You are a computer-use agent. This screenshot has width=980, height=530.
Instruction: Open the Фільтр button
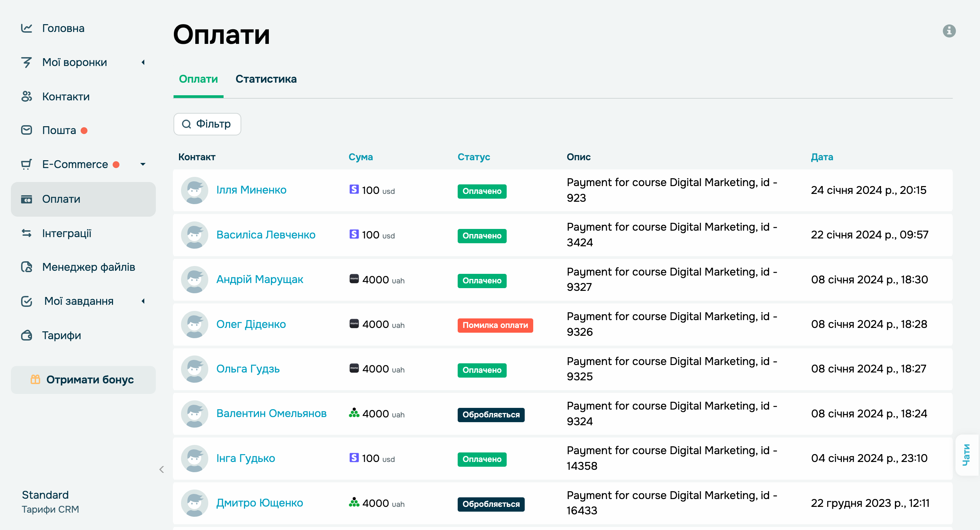[207, 124]
